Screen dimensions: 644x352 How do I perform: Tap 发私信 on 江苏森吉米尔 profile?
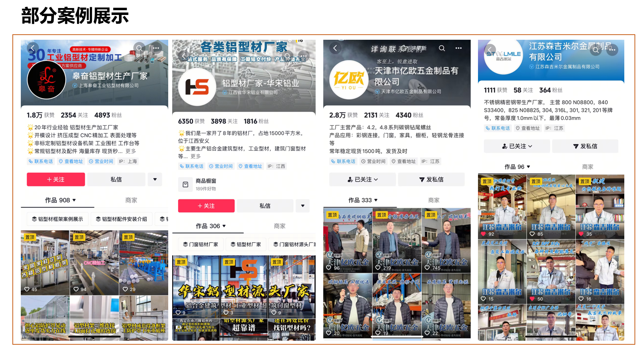coord(585,146)
